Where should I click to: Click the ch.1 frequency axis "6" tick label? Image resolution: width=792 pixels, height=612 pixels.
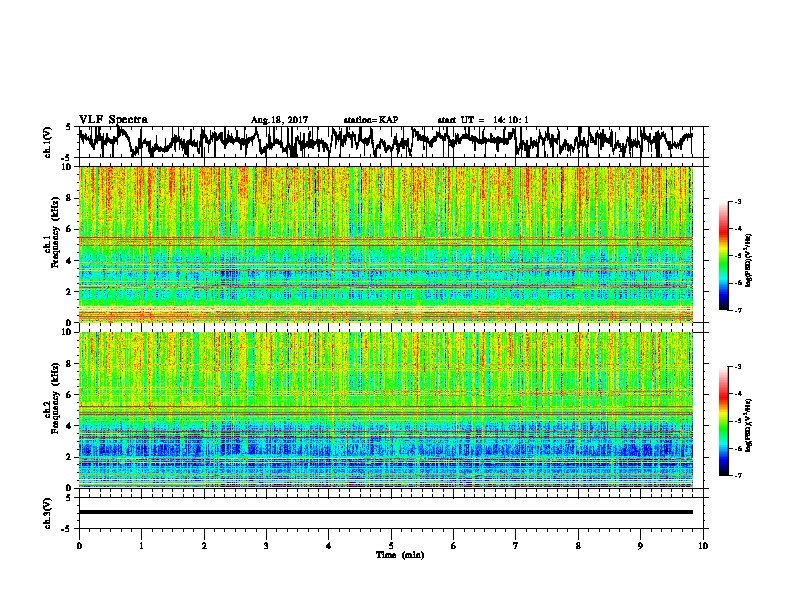pos(70,229)
